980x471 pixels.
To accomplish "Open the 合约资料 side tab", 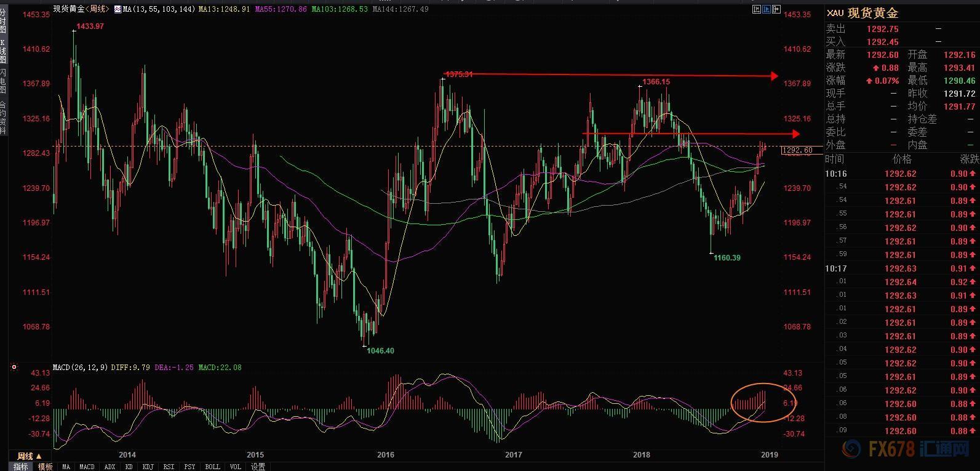I will click(4, 117).
